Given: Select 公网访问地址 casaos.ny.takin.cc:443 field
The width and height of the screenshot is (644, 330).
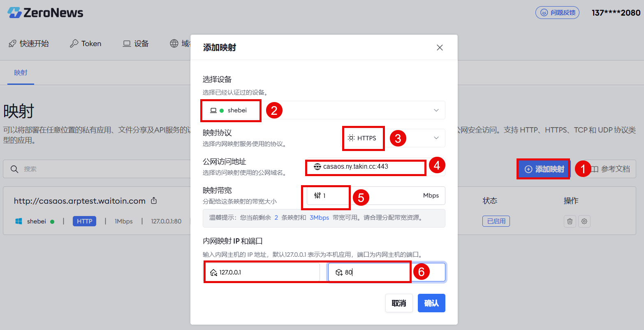Looking at the screenshot, I should [x=375, y=167].
